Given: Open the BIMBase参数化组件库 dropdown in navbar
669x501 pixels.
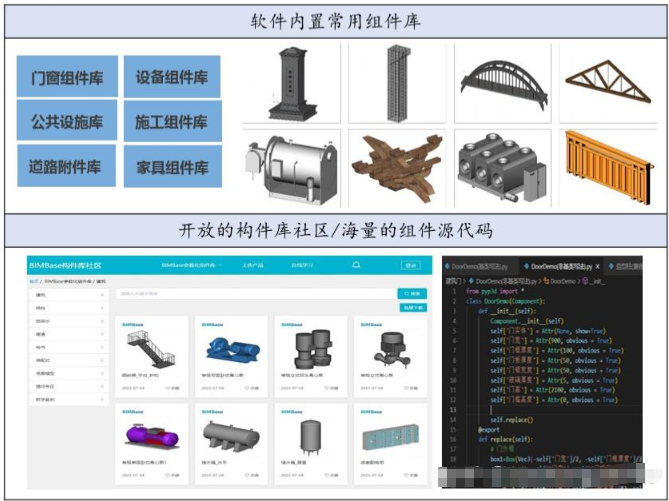Looking at the screenshot, I should [x=189, y=266].
